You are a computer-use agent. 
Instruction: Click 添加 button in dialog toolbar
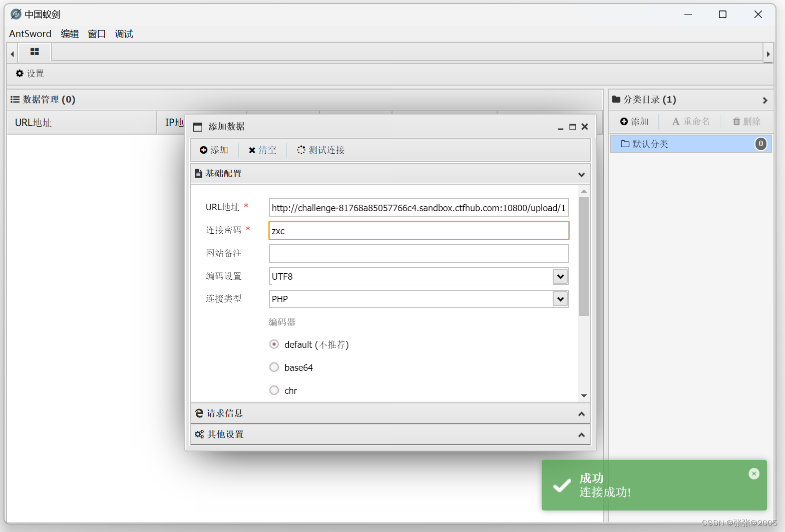point(214,150)
